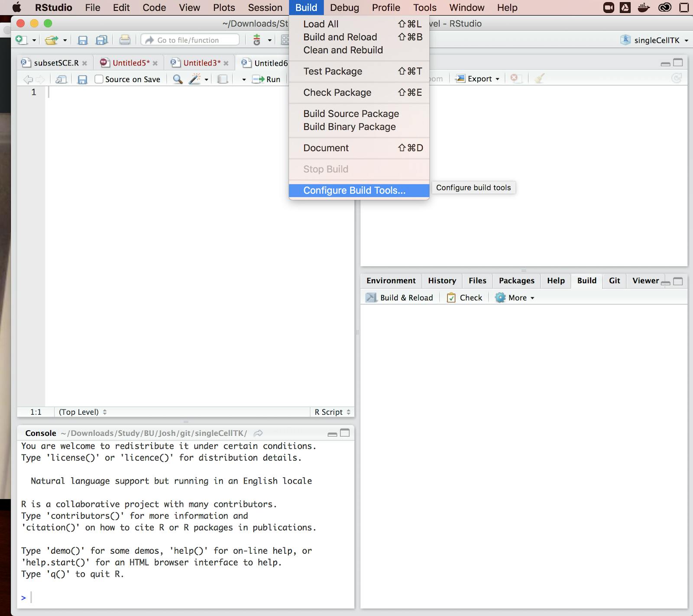This screenshot has height=616, width=693.
Task: Focus the Go to file/function field
Action: point(190,40)
